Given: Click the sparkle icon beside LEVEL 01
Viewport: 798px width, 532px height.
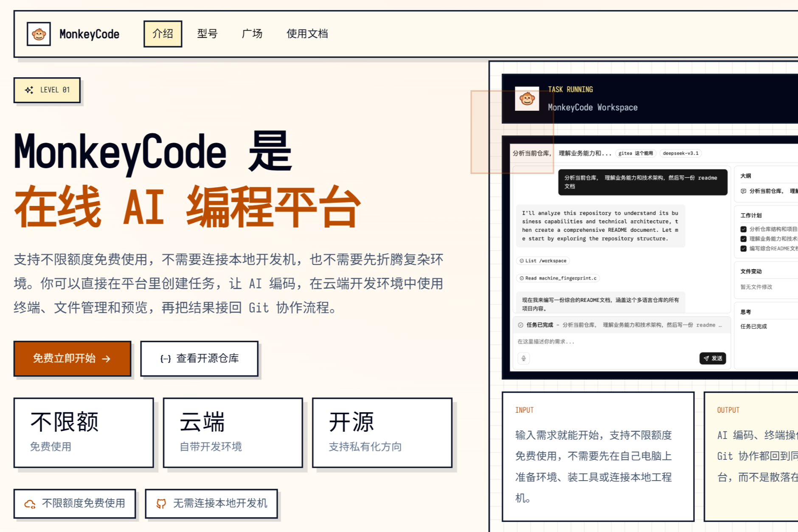Looking at the screenshot, I should (29, 90).
